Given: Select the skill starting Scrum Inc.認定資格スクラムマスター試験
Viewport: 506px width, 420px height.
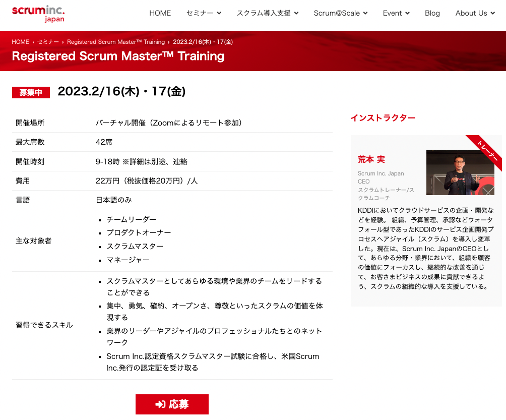Looking at the screenshot, I should 213,362.
